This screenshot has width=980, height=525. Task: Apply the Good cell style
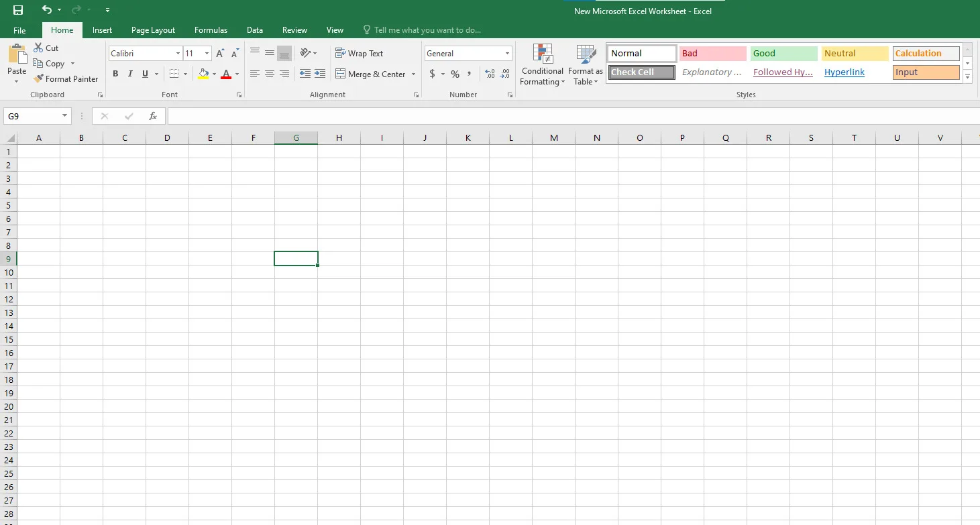pyautogui.click(x=784, y=54)
